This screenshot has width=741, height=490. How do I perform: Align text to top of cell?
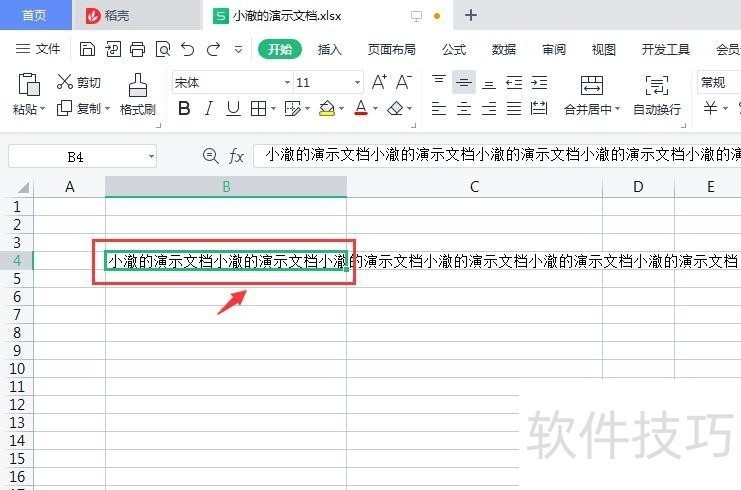pyautogui.click(x=439, y=81)
